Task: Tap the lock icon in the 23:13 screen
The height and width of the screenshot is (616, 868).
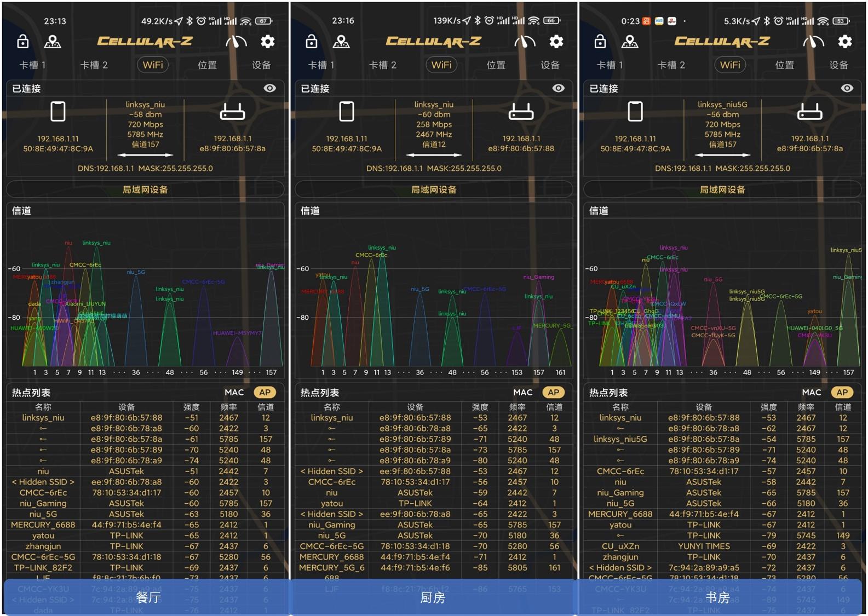Action: tap(22, 42)
